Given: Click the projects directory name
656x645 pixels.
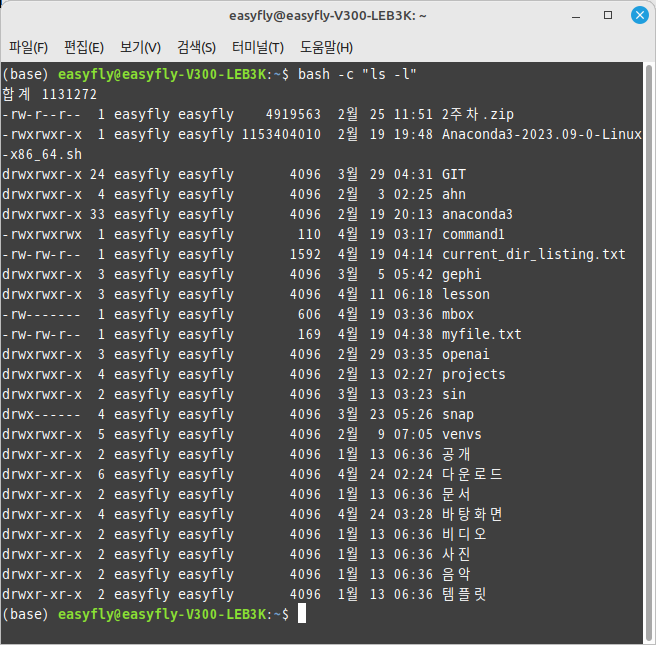Looking at the screenshot, I should (474, 374).
